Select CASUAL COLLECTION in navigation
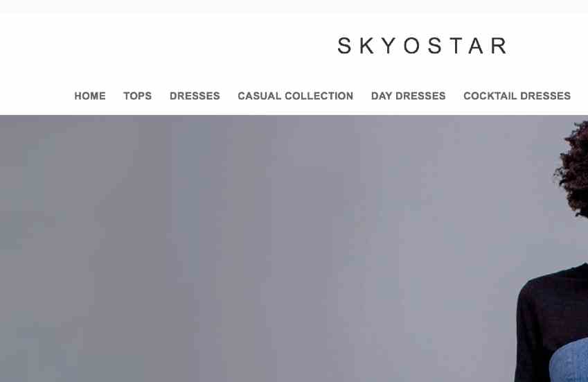Image resolution: width=588 pixels, height=382 pixels. click(x=296, y=96)
